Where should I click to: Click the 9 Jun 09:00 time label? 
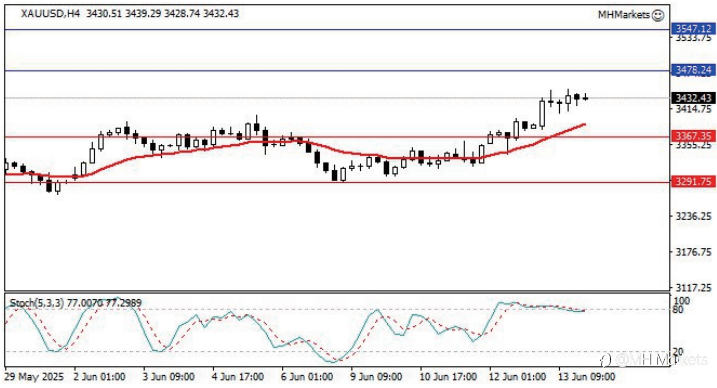[376, 377]
